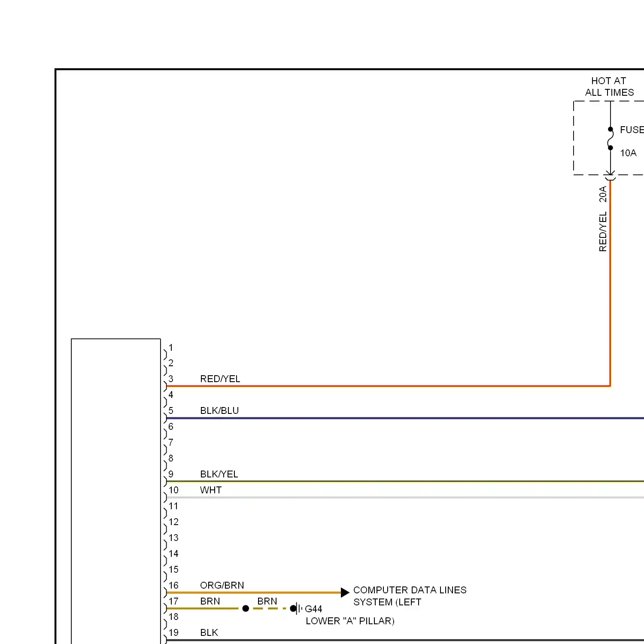Click pin number 15 on connector
Screen dimensions: 644x644
[x=173, y=569]
